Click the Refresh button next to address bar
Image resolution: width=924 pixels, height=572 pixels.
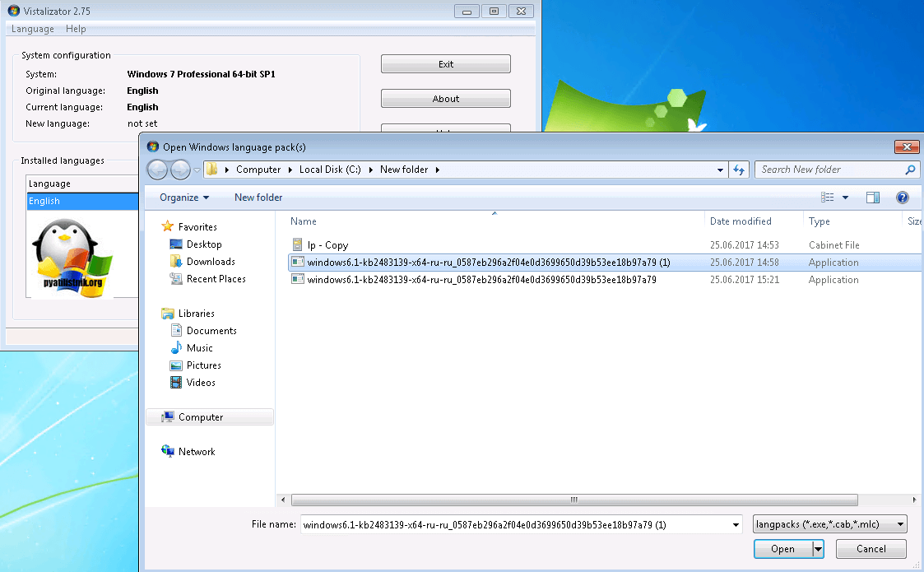pos(739,170)
